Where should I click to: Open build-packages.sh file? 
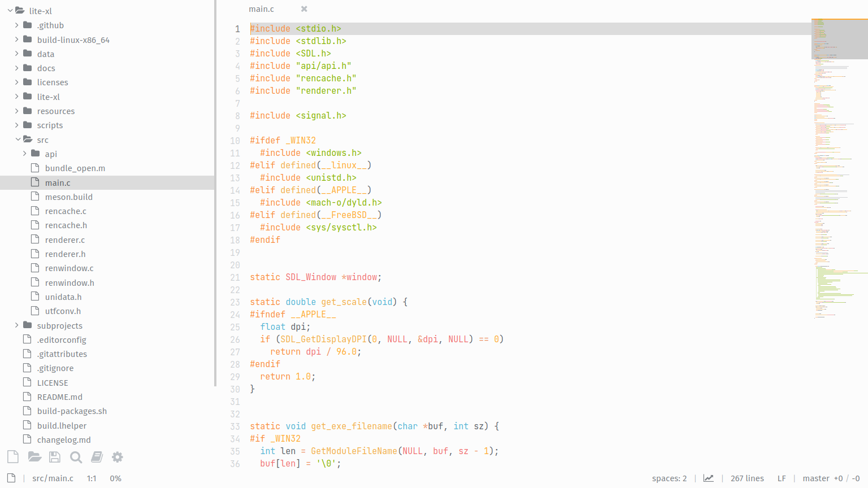pyautogui.click(x=72, y=411)
